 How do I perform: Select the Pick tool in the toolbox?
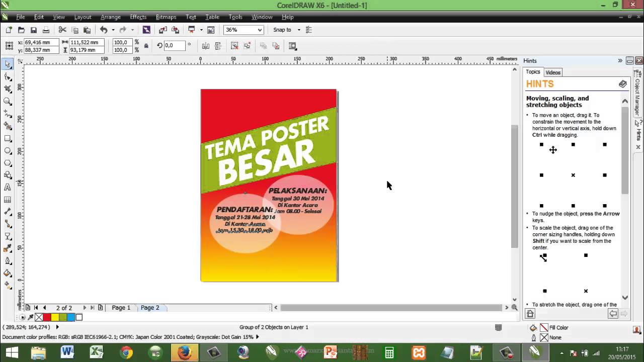(x=8, y=64)
